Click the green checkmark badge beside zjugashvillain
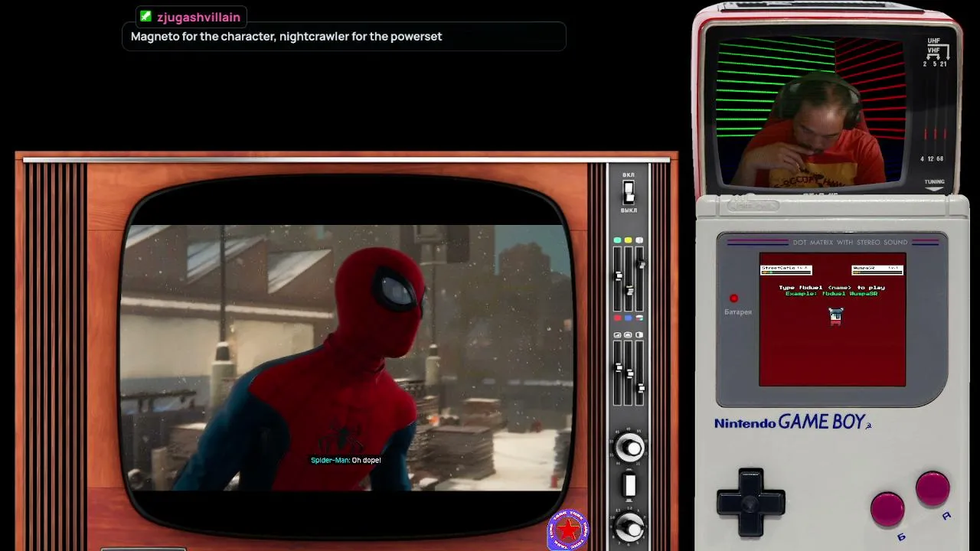Viewport: 980px width, 551px height. coord(145,16)
